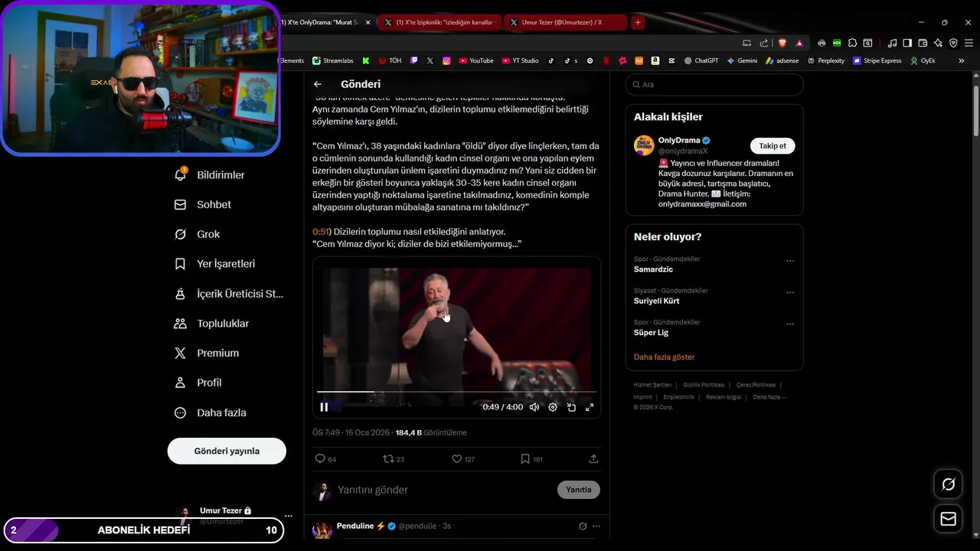Open the YouTube bookmark
Viewport: 980px width, 551px height.
(475, 60)
